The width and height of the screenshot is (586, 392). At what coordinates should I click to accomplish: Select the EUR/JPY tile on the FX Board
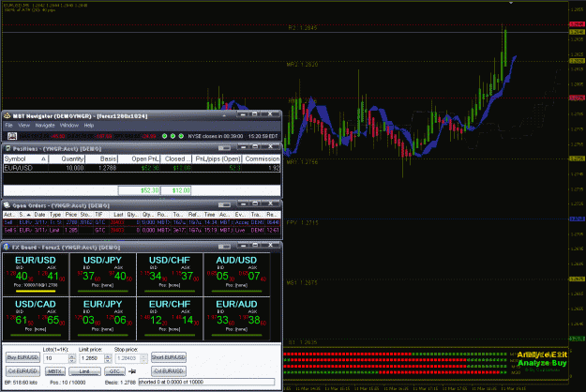pos(102,319)
